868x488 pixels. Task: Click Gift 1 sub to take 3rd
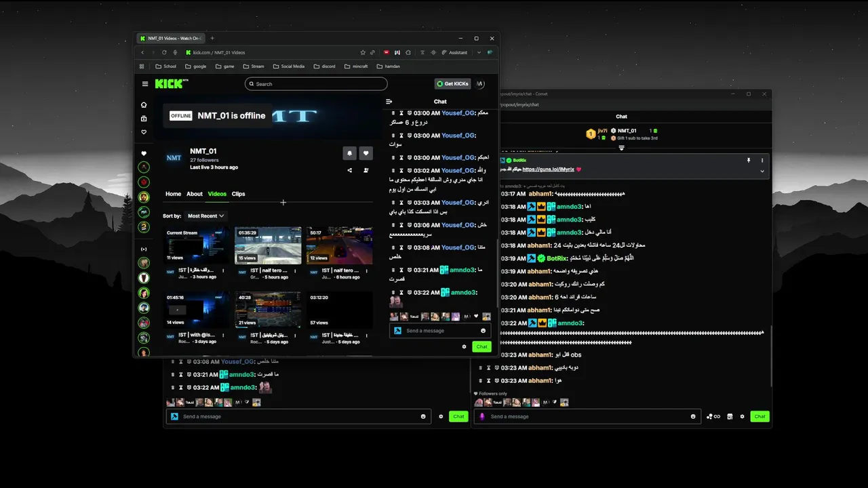[x=634, y=138]
